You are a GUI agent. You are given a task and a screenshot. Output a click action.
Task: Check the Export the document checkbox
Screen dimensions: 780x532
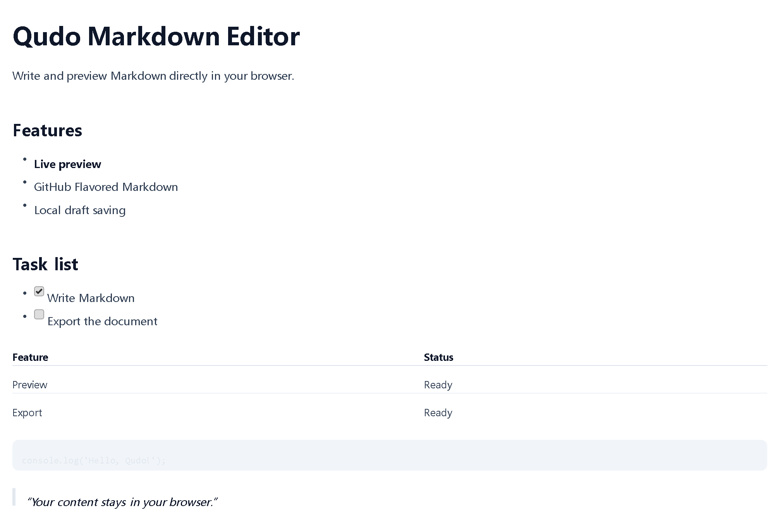(39, 314)
